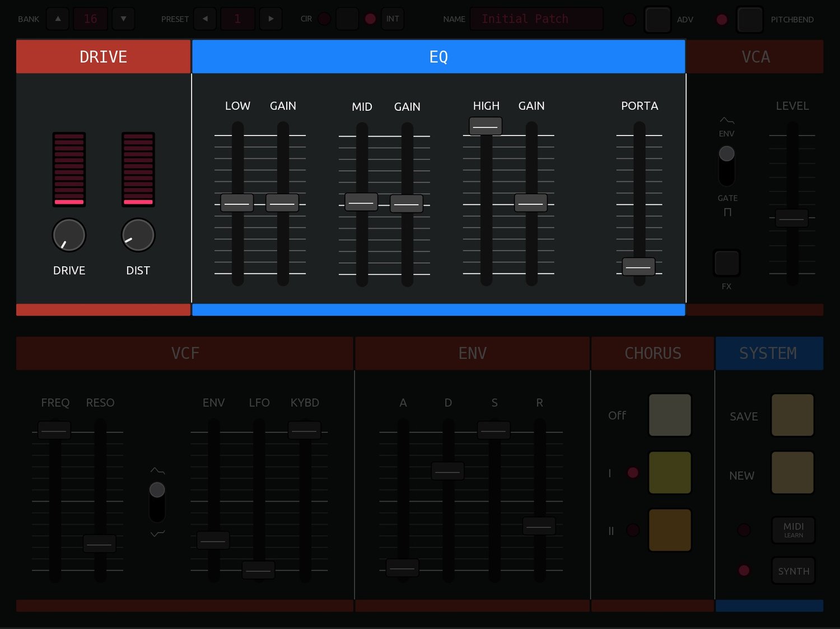Grab the LOW frequency slider handle
The width and height of the screenshot is (840, 629).
tap(237, 203)
